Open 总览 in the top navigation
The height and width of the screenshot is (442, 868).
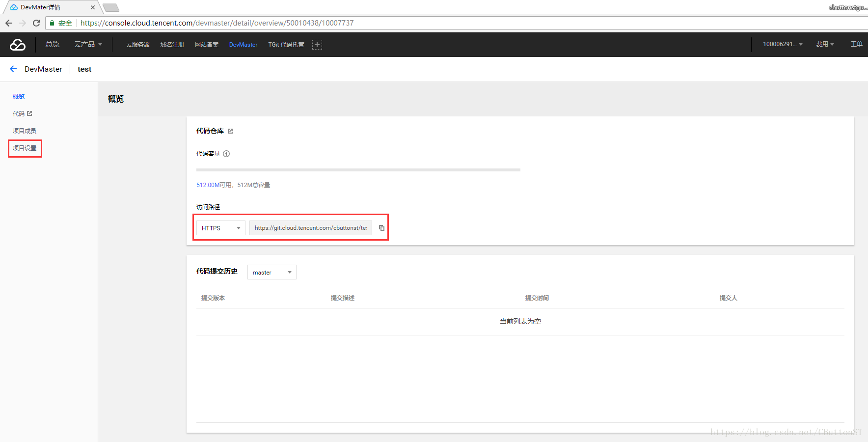click(x=53, y=44)
